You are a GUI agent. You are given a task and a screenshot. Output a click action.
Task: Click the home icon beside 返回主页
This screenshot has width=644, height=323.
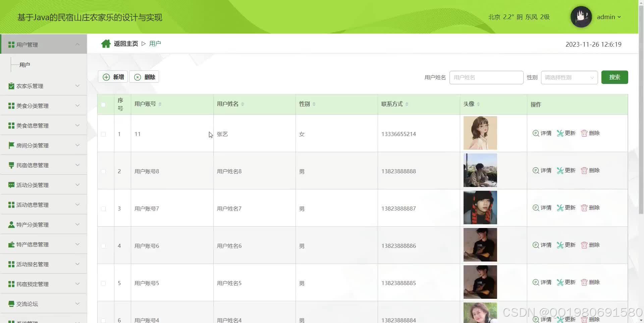[x=106, y=44]
